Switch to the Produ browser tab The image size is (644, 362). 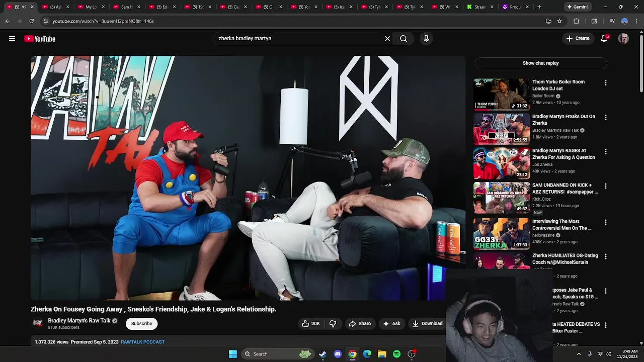pyautogui.click(x=515, y=7)
